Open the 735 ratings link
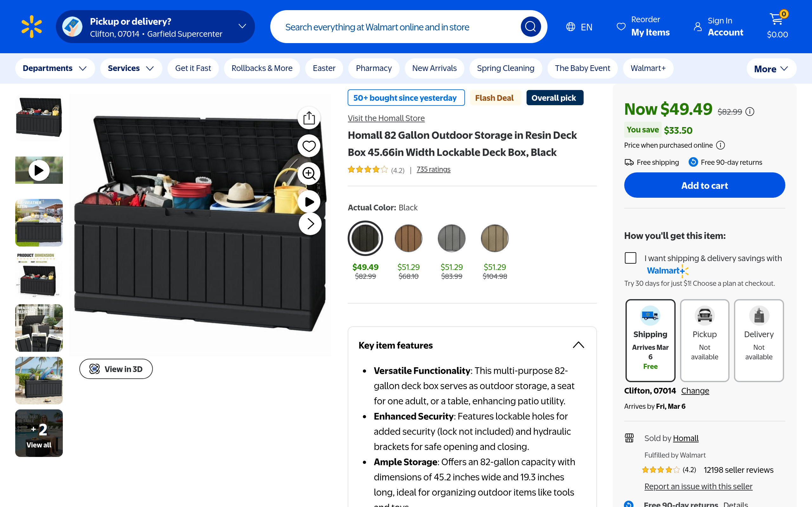812x507 pixels. click(433, 169)
